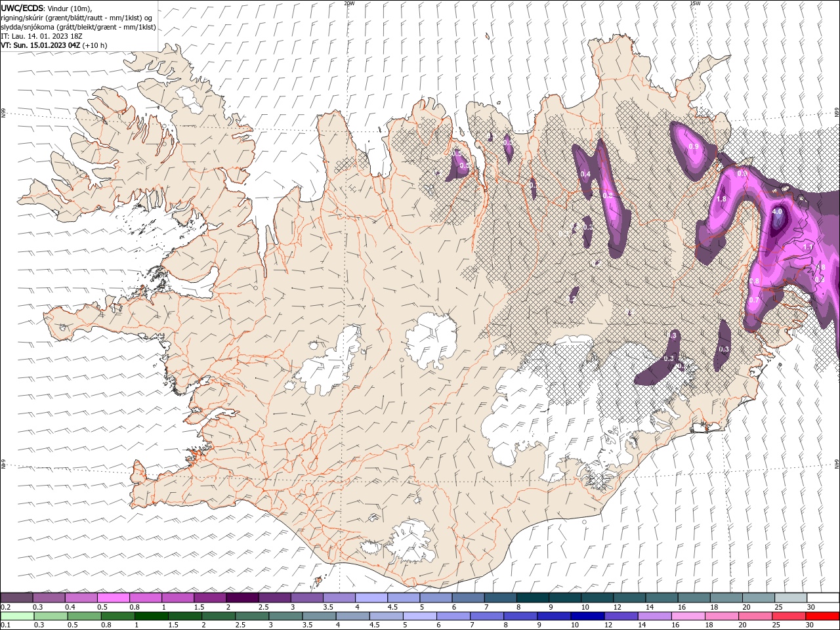Image resolution: width=840 pixels, height=630 pixels.
Task: Select the light grey swatch in the upper legend
Action: pos(791,598)
